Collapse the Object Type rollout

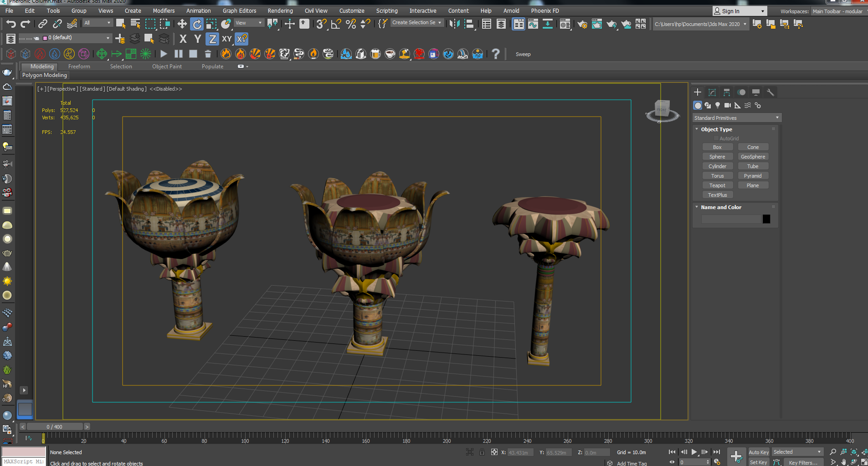(x=716, y=129)
